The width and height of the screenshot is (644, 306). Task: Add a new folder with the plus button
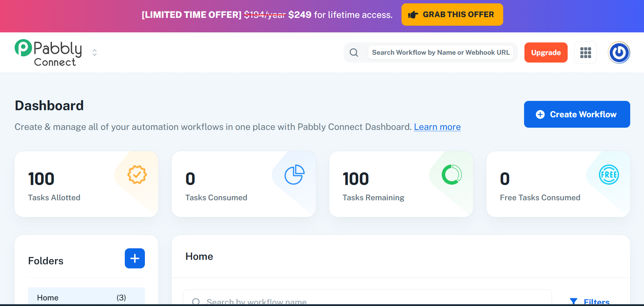(x=135, y=258)
